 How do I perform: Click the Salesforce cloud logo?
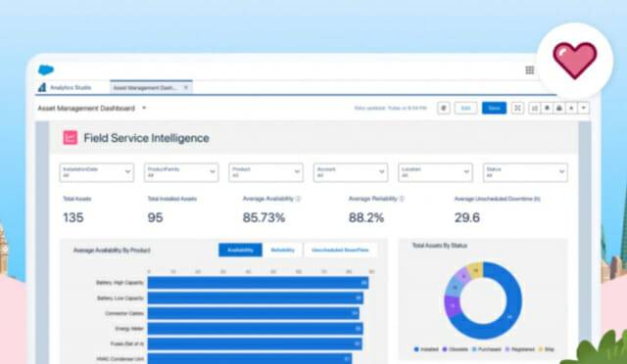(46, 69)
